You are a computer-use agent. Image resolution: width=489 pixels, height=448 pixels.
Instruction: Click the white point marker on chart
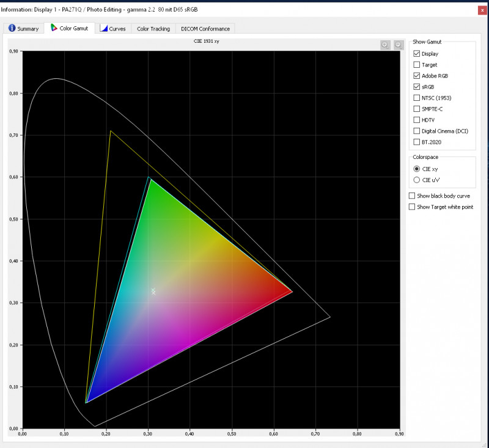(x=153, y=291)
